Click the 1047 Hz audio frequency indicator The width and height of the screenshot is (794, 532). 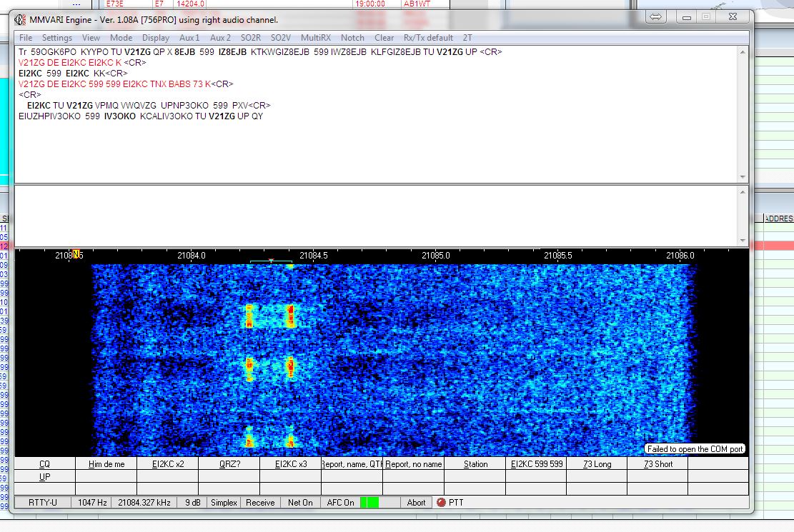coord(89,502)
